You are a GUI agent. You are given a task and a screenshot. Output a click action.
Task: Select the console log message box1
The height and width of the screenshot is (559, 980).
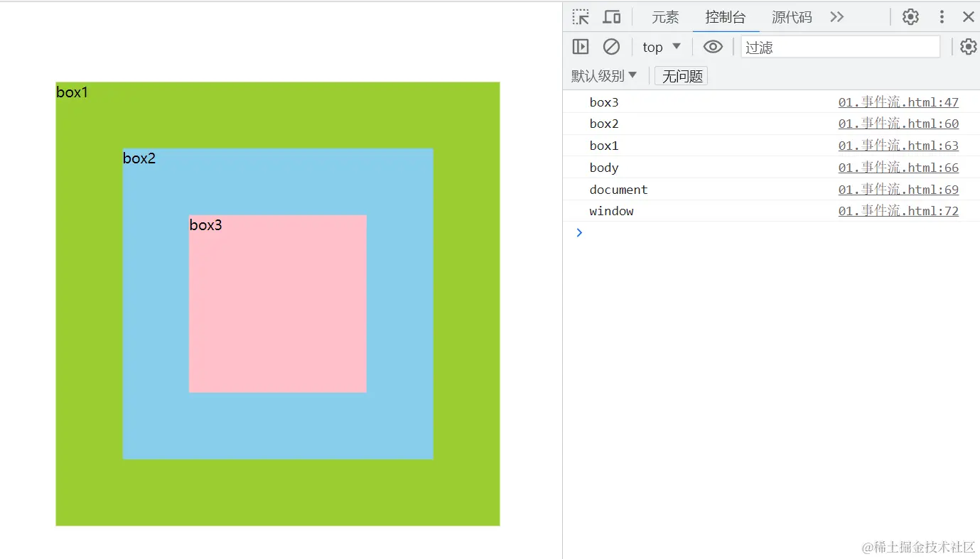click(x=604, y=146)
